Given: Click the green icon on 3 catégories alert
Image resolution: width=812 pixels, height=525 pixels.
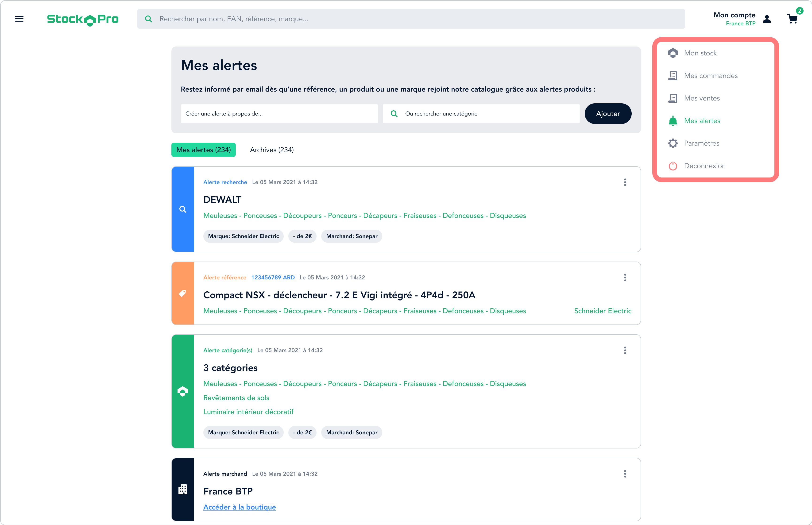Looking at the screenshot, I should point(183,391).
